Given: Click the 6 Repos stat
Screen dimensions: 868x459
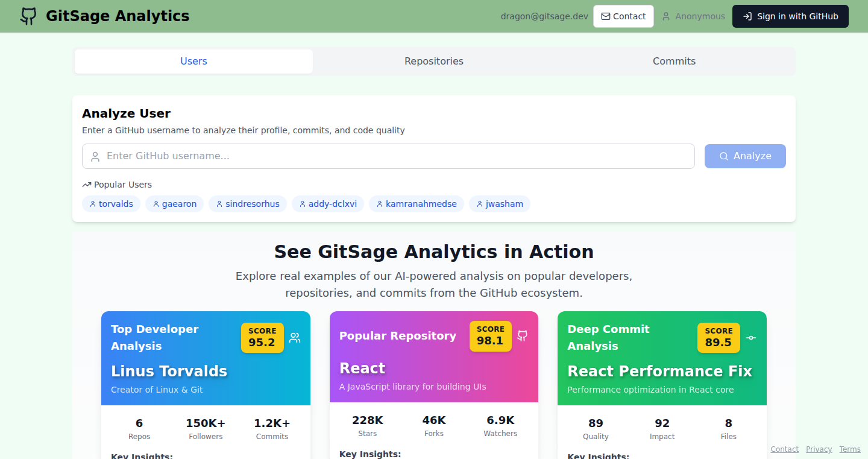Looking at the screenshot, I should pyautogui.click(x=139, y=429).
